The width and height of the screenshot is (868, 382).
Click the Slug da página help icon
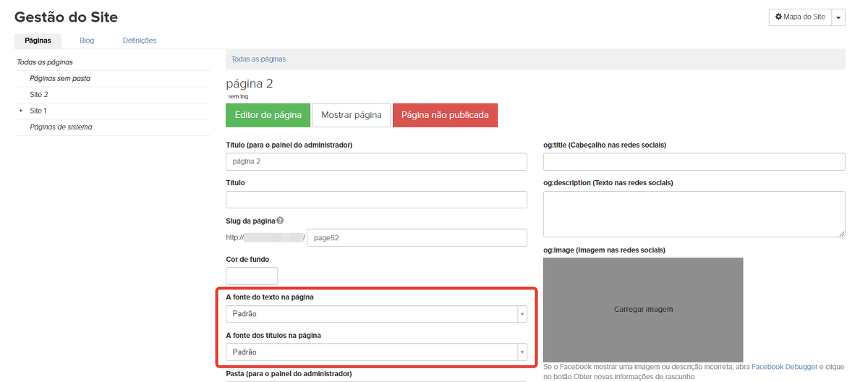point(280,221)
